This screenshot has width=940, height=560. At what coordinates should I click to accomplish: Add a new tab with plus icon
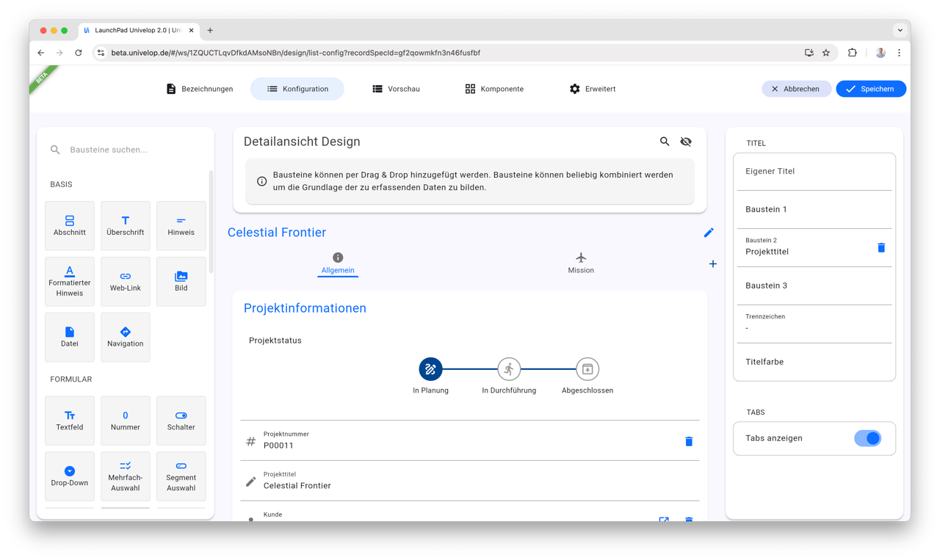713,264
